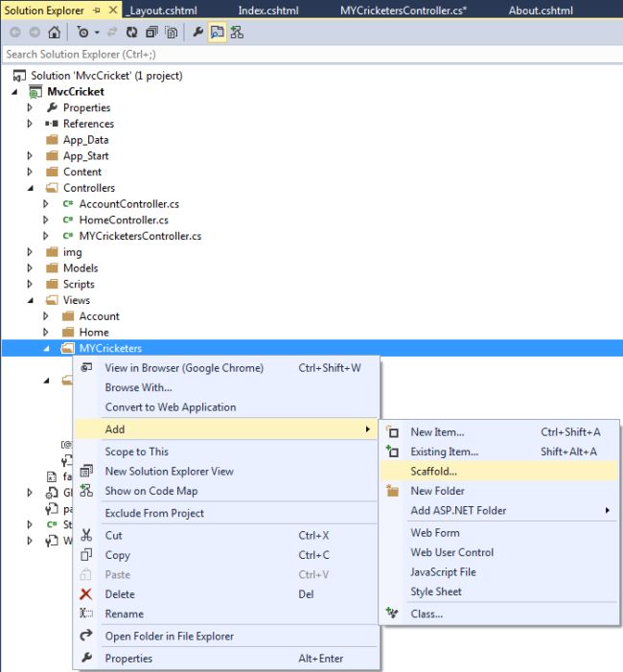Expand the References node
This screenshot has height=672, width=623.
point(30,124)
